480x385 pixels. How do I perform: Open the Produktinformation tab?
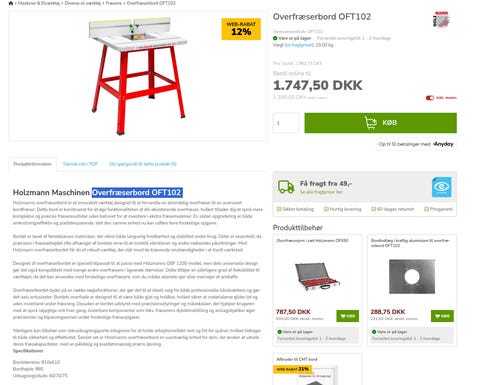32,164
